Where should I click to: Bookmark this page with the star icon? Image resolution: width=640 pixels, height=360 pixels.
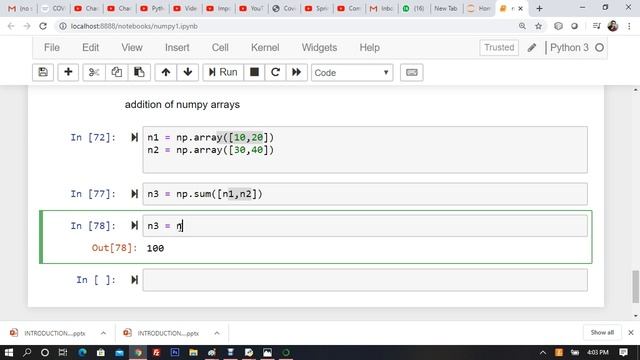(x=538, y=26)
